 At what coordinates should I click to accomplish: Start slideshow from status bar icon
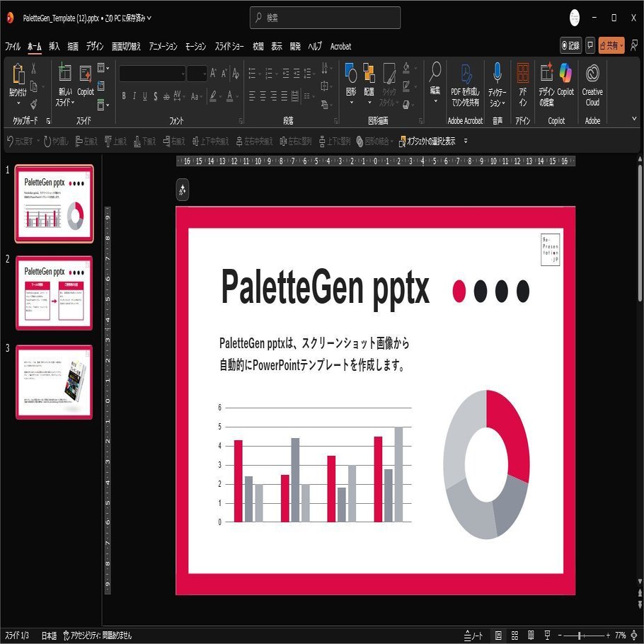547,636
